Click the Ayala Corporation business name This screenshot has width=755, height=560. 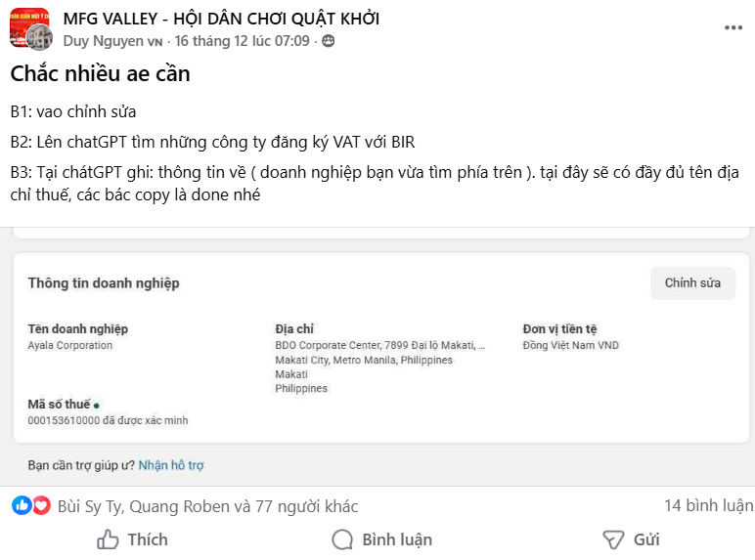(70, 345)
